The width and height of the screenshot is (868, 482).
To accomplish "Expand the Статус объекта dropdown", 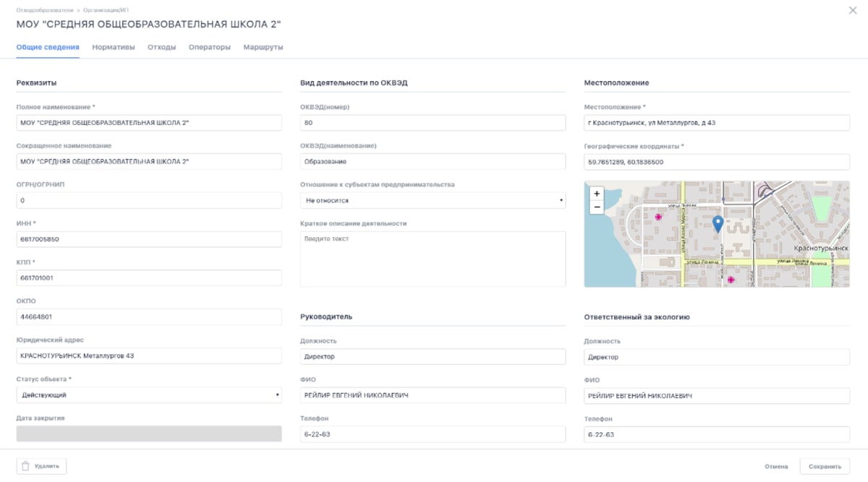I will point(148,395).
